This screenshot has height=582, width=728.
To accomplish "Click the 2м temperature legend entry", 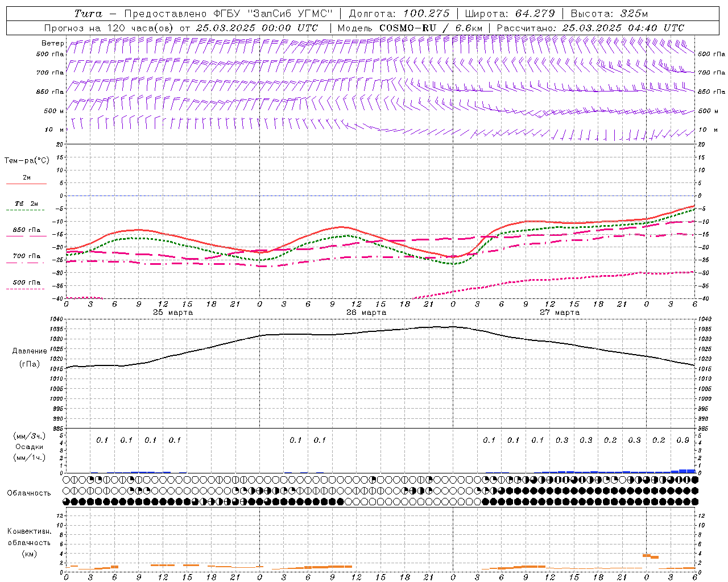I will (26, 178).
